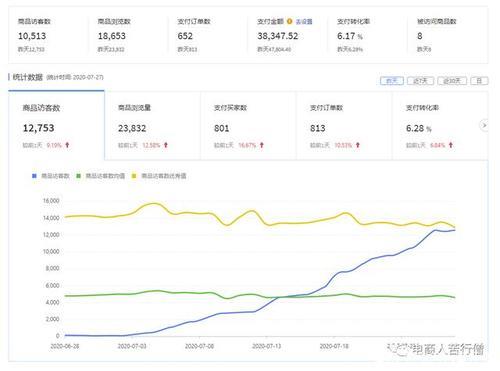Click the orange info icon beside 支付金额
Screen dimensions: 500x371
click(x=289, y=21)
